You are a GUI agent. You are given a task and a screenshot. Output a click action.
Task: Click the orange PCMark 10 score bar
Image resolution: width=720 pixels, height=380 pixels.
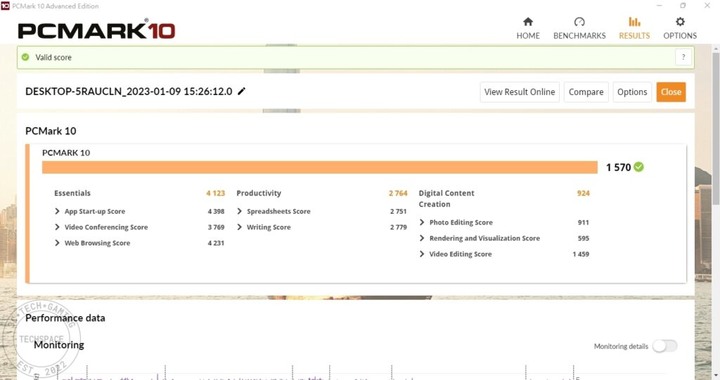pyautogui.click(x=320, y=167)
